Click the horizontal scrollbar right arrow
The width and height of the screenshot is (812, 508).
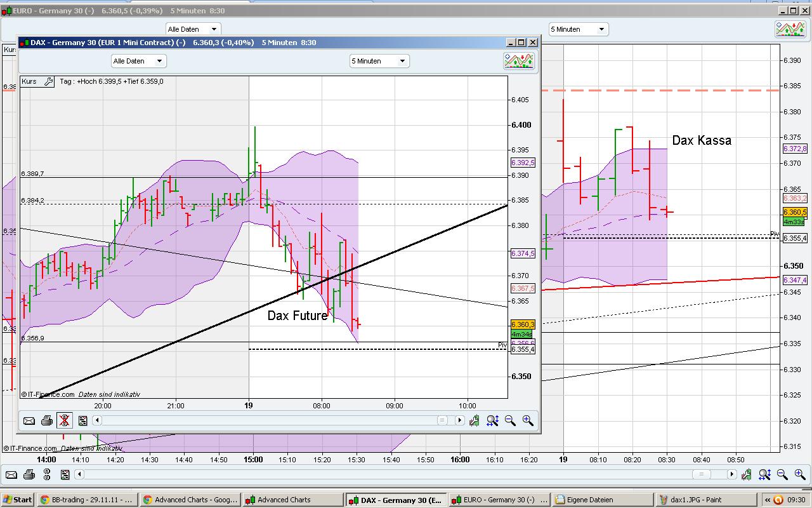[459, 420]
